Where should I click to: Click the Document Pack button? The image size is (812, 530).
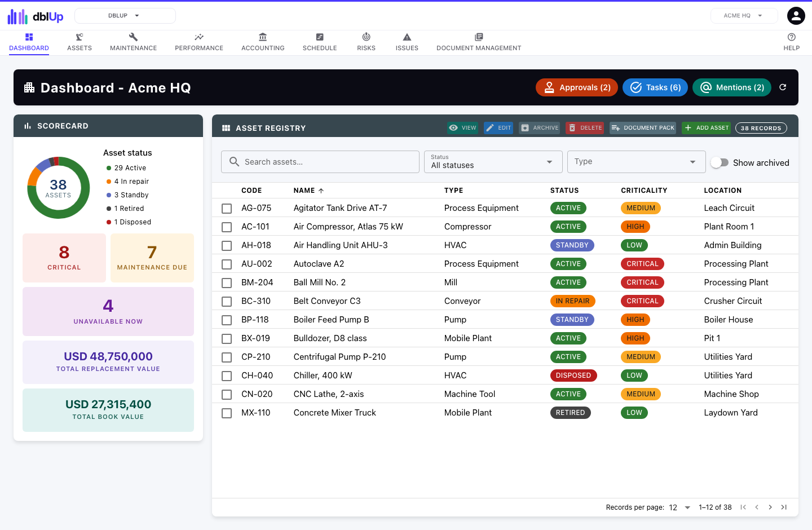pyautogui.click(x=643, y=128)
